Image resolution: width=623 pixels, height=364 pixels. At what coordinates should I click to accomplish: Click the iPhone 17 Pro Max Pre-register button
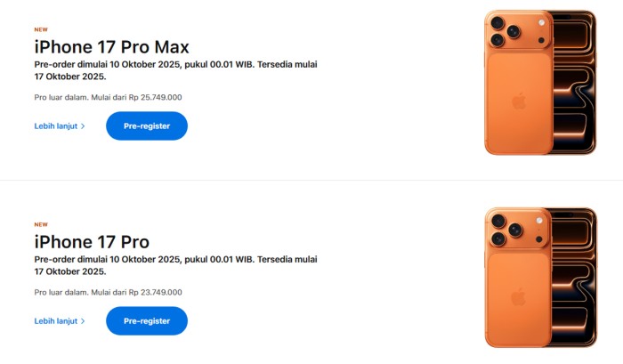[147, 126]
